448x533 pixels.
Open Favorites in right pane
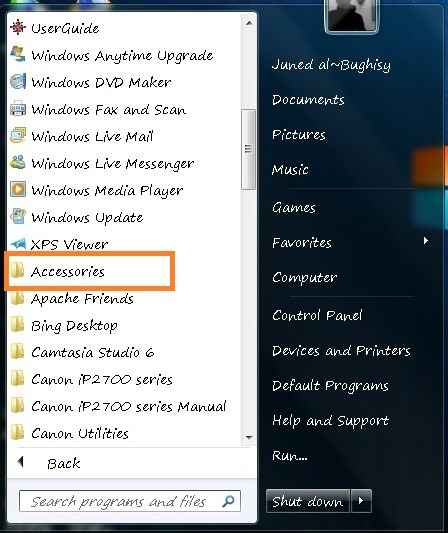click(x=301, y=242)
